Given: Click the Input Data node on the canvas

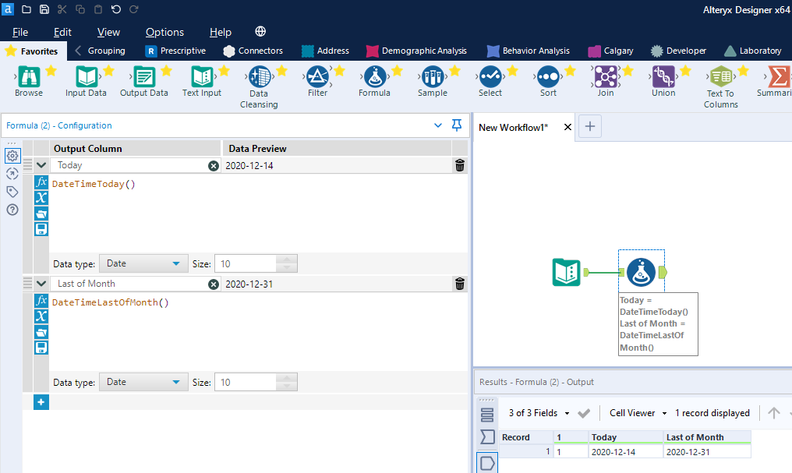Looking at the screenshot, I should [566, 272].
